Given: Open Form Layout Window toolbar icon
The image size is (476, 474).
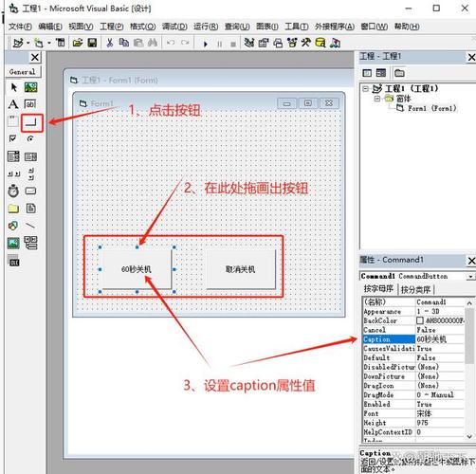Looking at the screenshot, I should click(x=278, y=43).
